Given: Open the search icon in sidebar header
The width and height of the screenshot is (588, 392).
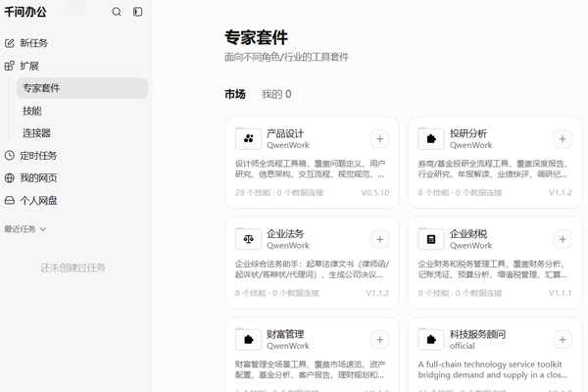Looking at the screenshot, I should point(117,12).
